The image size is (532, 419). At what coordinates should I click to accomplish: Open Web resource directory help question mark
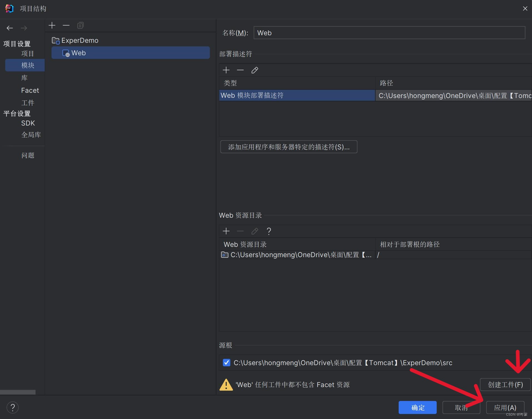coord(269,231)
